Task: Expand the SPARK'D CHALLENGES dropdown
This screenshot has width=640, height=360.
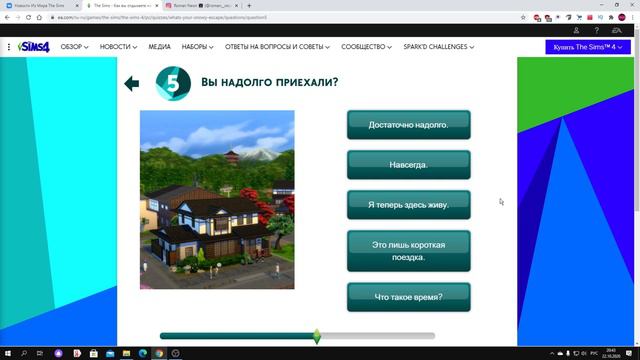Action: (439, 47)
